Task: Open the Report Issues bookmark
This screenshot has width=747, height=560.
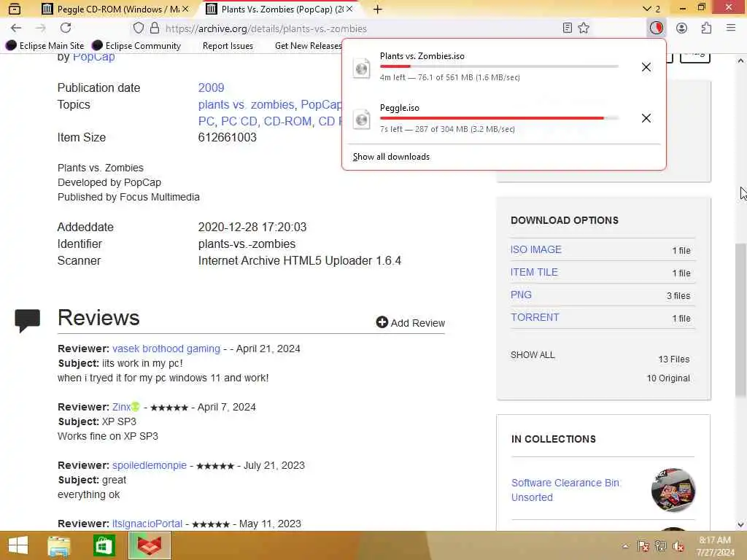Action: coord(228,46)
